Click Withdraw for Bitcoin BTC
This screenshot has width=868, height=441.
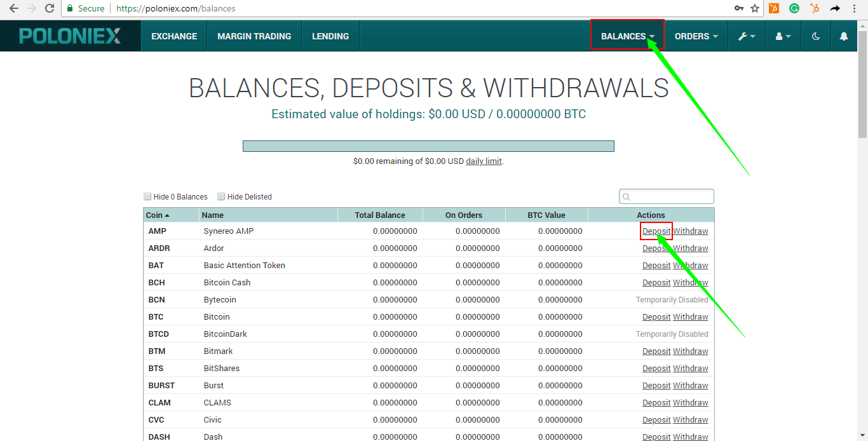point(691,317)
